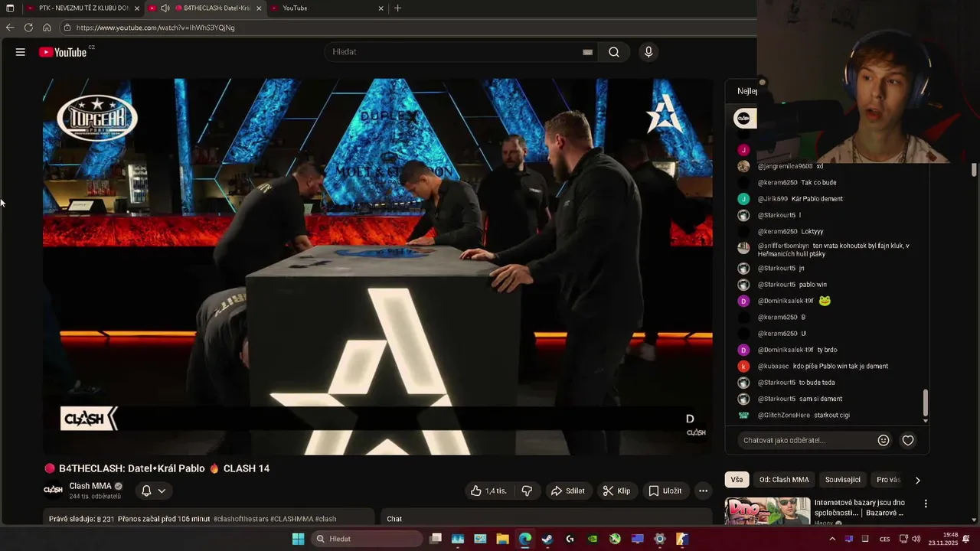Select the Související chip
Image resolution: width=980 pixels, height=551 pixels.
[x=843, y=480]
